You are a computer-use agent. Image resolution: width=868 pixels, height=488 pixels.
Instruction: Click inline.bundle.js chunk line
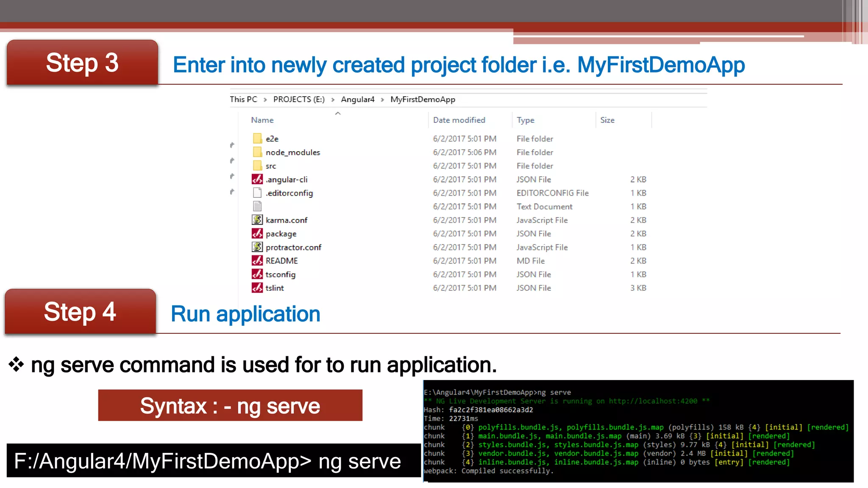click(x=606, y=462)
